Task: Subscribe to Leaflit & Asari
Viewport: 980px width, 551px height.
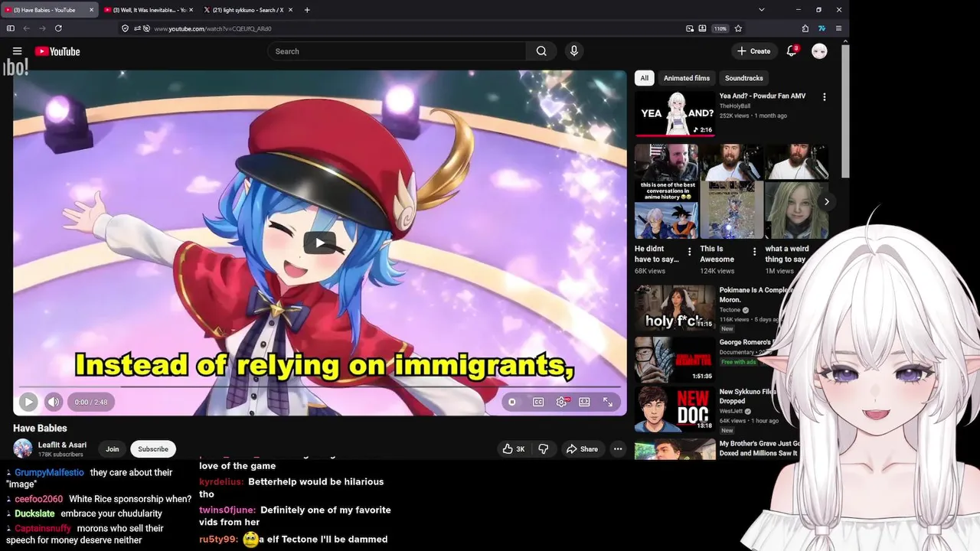Action: 153,449
